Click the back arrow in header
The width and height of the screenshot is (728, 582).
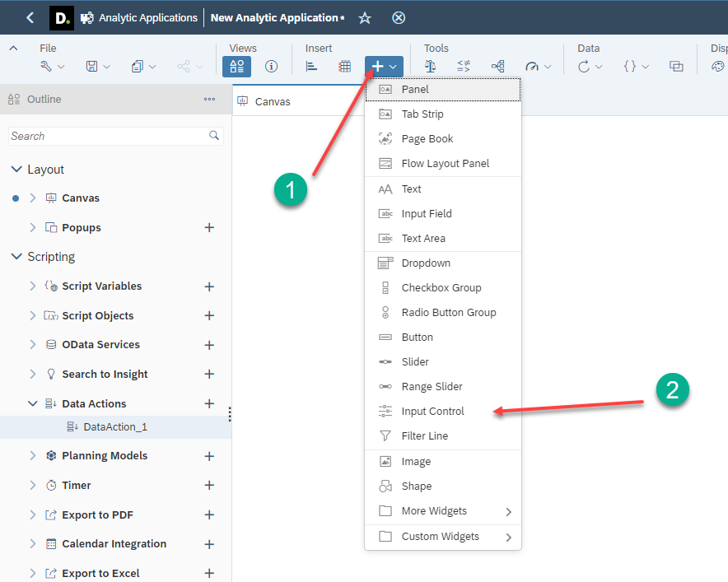click(x=30, y=17)
